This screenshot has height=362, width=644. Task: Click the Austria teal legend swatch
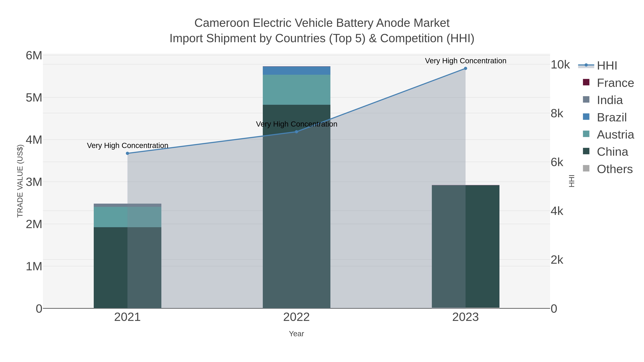(586, 134)
